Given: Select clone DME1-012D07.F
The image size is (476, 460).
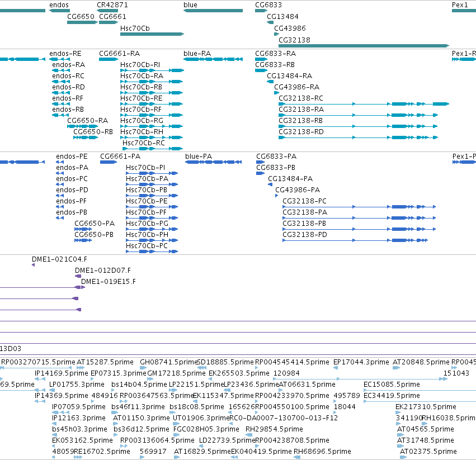Looking at the screenshot, I should pos(103,271).
